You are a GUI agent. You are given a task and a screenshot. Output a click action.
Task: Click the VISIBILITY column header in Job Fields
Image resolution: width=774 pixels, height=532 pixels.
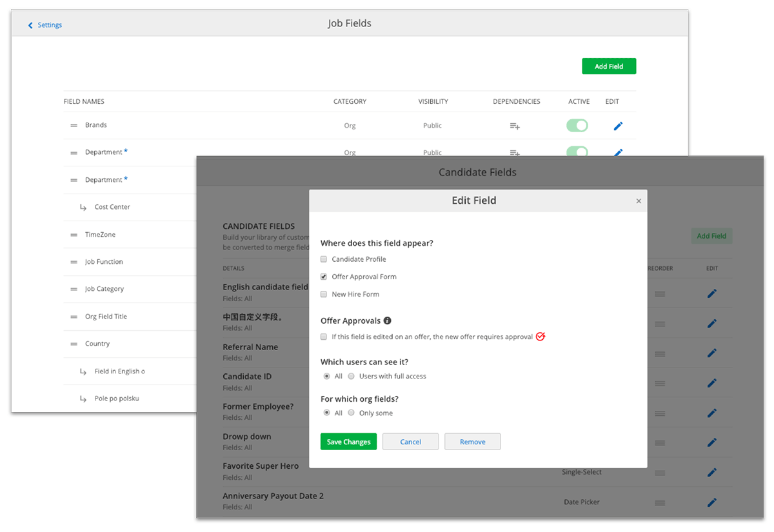[433, 101]
